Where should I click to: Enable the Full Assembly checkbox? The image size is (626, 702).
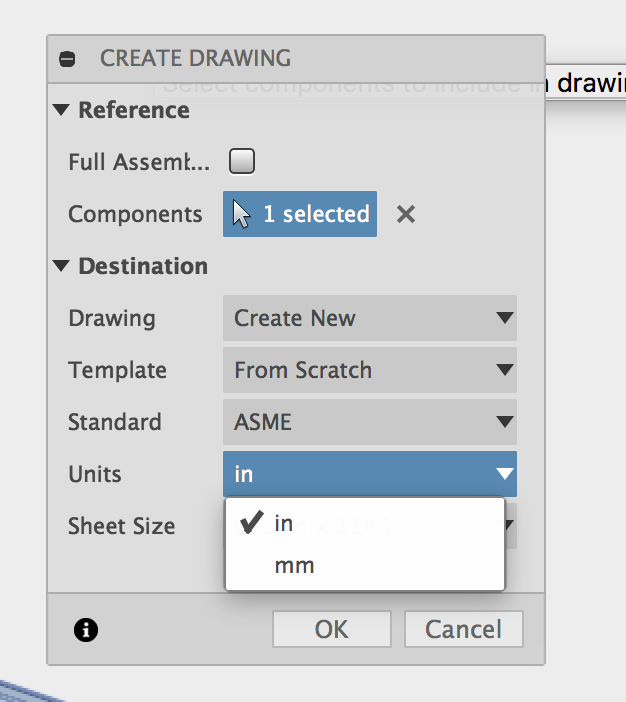coord(242,161)
